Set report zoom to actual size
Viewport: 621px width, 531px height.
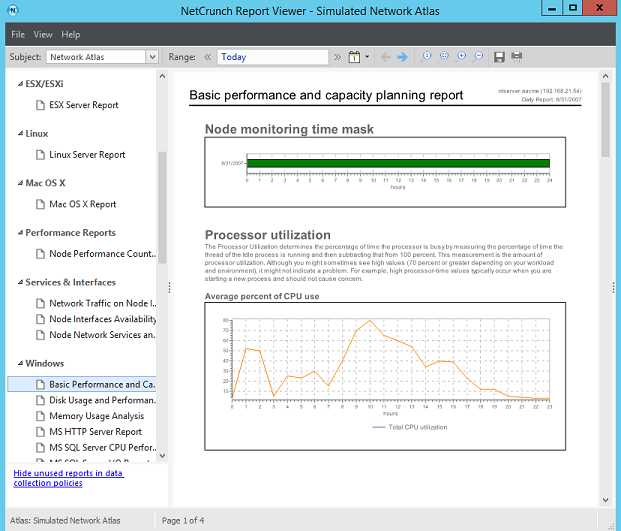427,56
